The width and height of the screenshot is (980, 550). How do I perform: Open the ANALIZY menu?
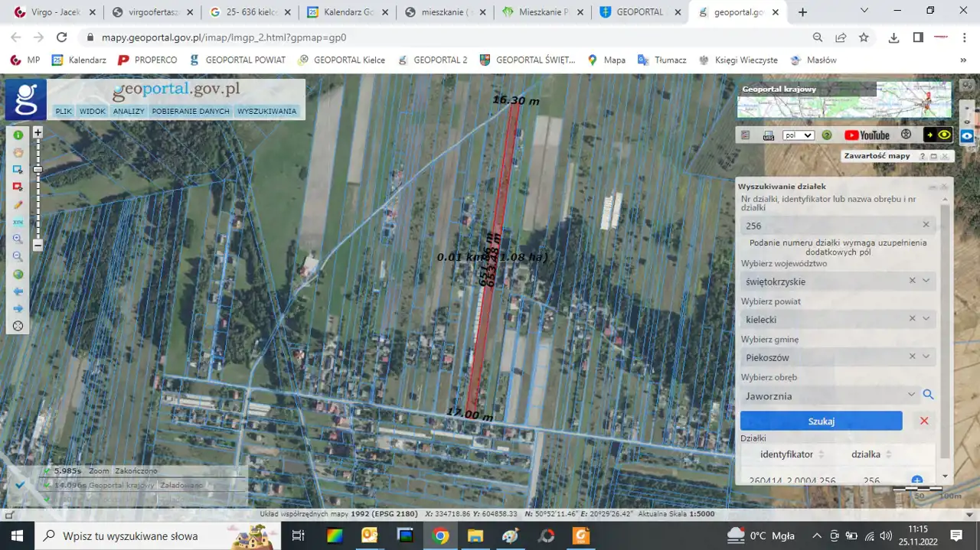pos(129,112)
